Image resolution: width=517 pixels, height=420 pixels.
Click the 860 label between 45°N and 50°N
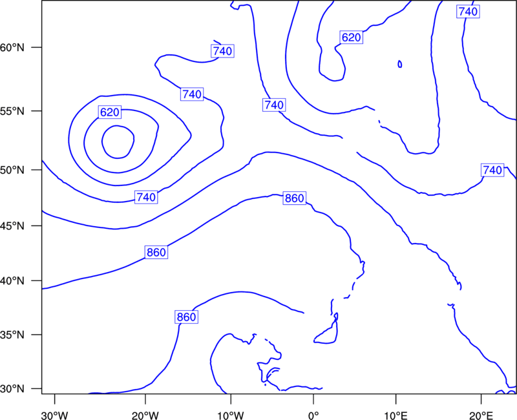pos(295,198)
